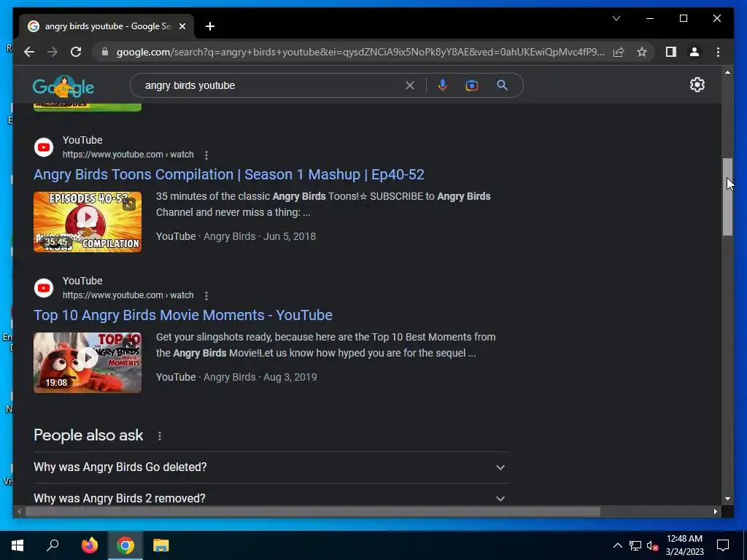Submit search with magnifier icon
Image resolution: width=747 pixels, height=560 pixels.
[x=502, y=85]
